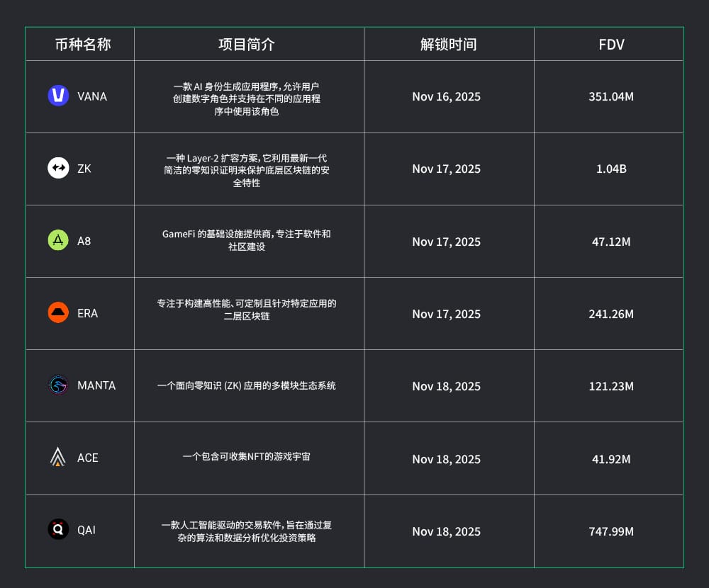Click the FDV column header
The width and height of the screenshot is (709, 588).
pyautogui.click(x=611, y=45)
